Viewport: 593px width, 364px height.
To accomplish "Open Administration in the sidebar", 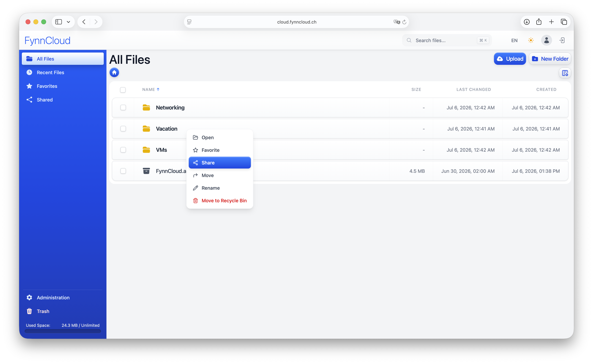I will pos(63,297).
